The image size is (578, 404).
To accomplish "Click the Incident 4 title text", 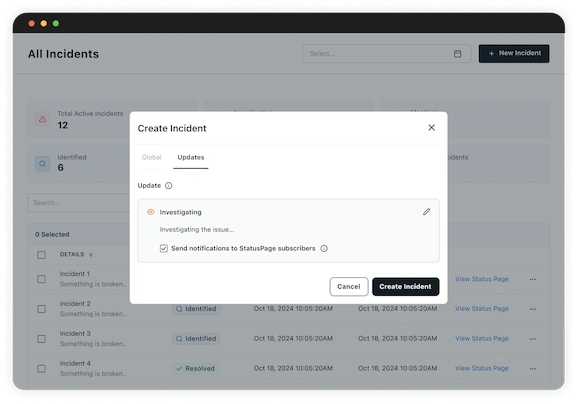I will click(75, 363).
